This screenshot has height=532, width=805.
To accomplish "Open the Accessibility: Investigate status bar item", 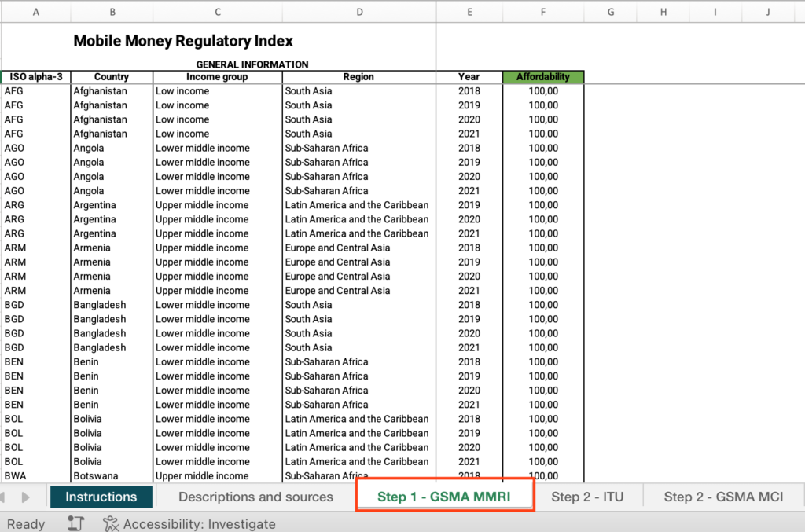I will 189,524.
